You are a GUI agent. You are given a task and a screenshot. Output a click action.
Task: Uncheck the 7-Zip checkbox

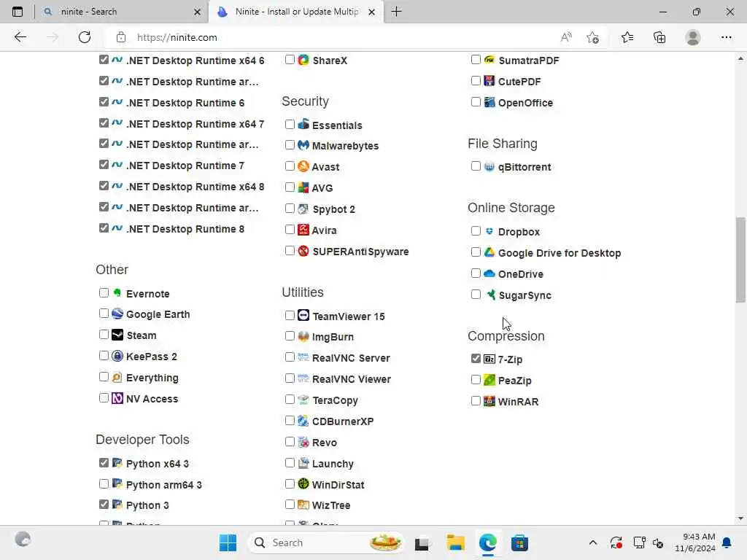coord(476,358)
